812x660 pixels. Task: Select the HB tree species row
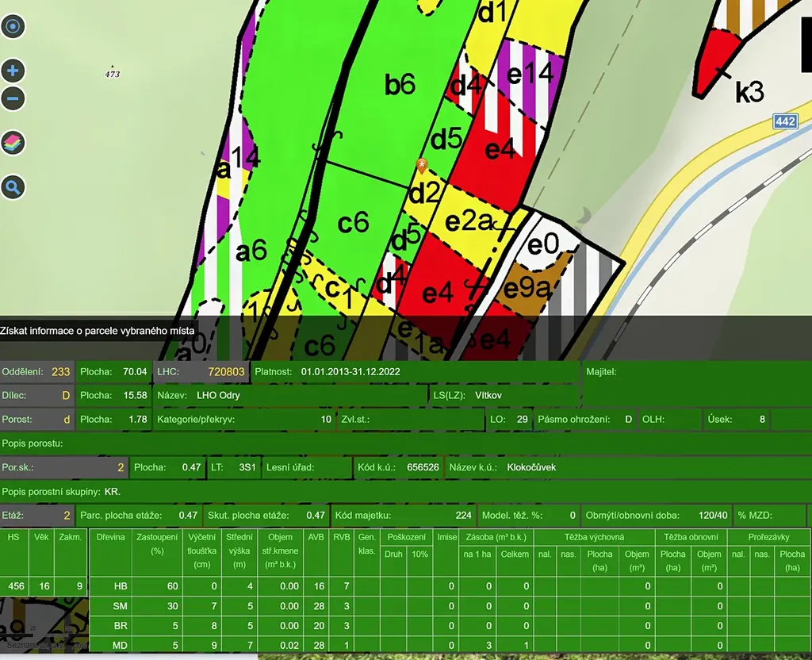click(120, 586)
